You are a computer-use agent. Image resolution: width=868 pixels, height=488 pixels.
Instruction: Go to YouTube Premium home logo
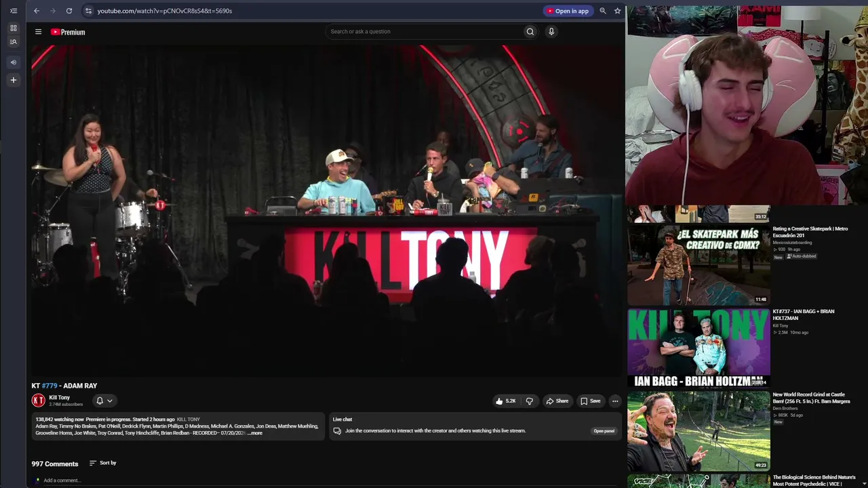[68, 32]
